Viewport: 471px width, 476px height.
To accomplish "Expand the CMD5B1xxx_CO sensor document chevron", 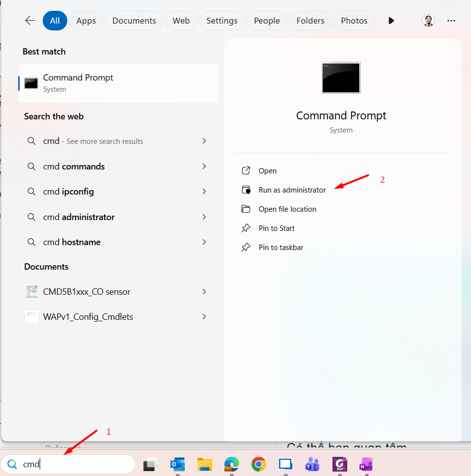I will point(204,292).
